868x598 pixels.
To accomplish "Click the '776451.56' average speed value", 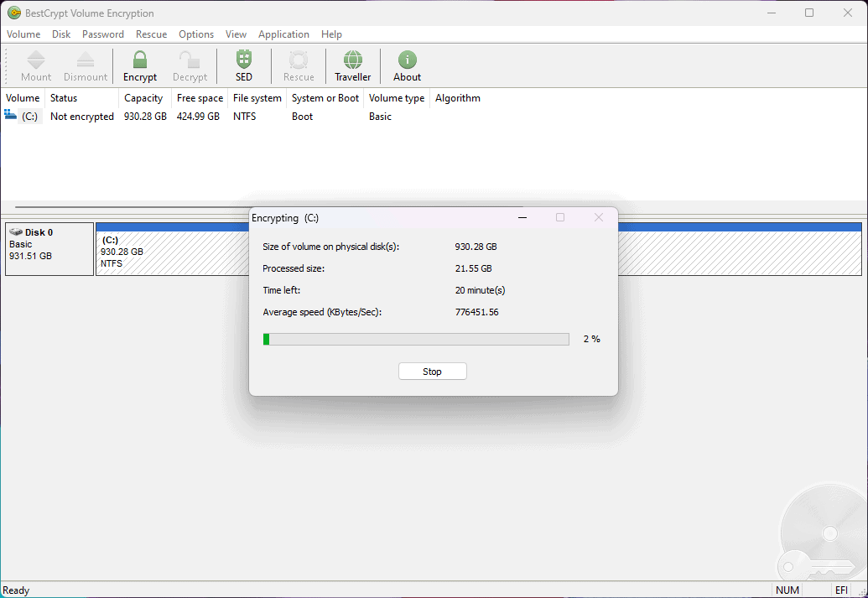I will pyautogui.click(x=476, y=312).
